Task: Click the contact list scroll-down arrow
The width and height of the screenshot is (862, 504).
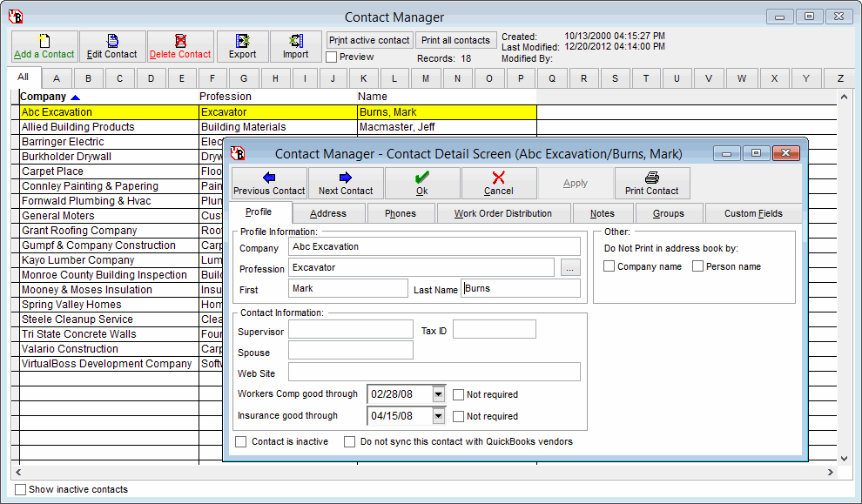Action: [844, 459]
